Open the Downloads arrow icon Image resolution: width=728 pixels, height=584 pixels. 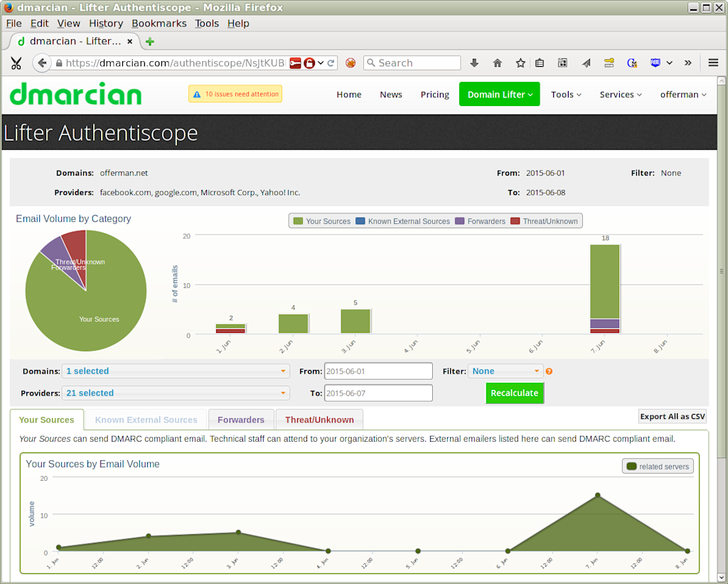474,63
